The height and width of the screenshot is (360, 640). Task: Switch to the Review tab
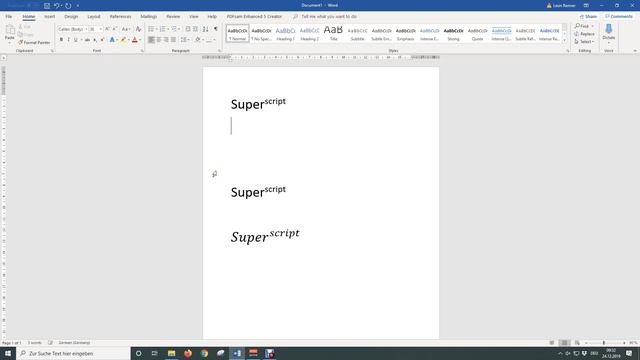[x=173, y=17]
